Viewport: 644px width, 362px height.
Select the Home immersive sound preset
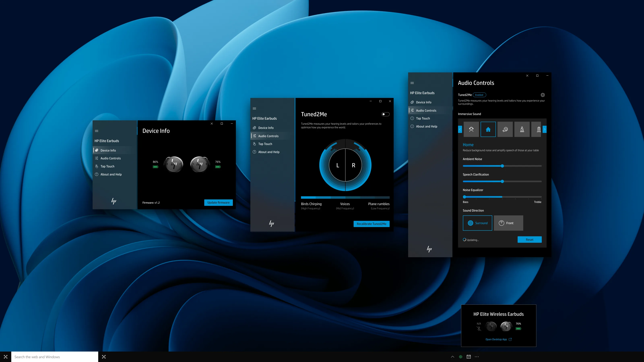[x=488, y=129]
